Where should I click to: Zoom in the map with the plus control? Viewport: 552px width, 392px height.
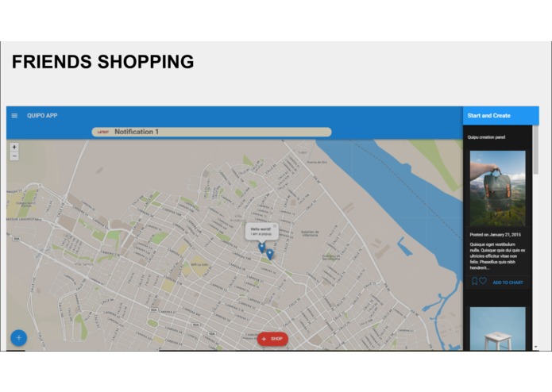14,147
